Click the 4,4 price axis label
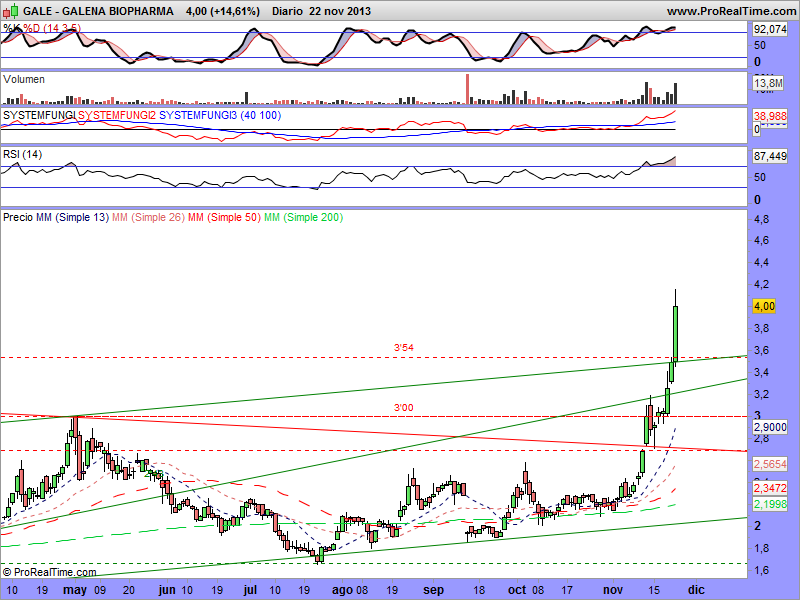This screenshot has height=600, width=800. pos(761,262)
